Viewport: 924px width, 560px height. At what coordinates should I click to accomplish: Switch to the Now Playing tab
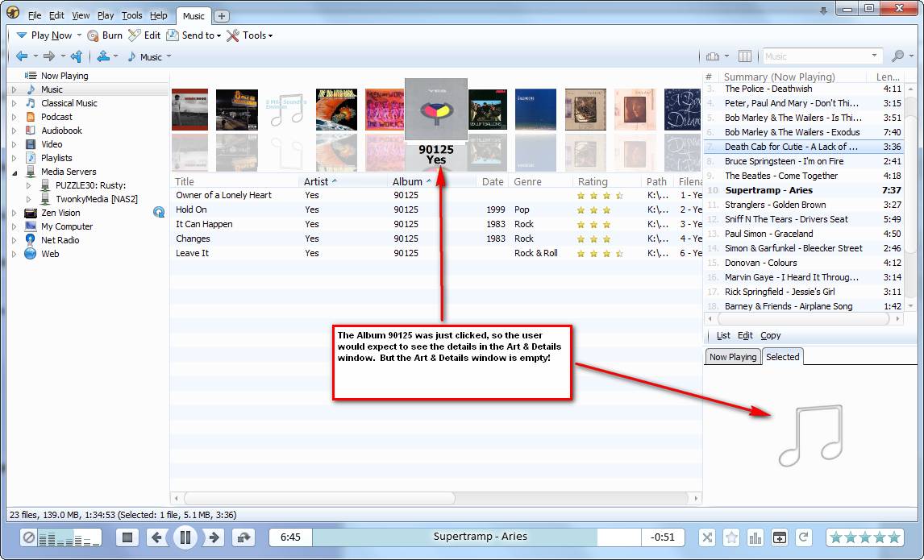732,357
